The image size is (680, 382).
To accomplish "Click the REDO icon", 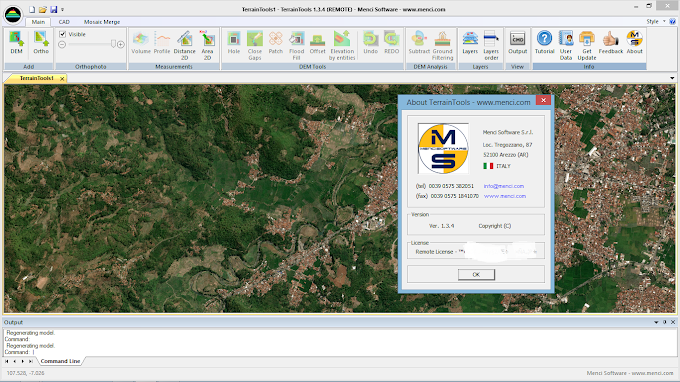I will pyautogui.click(x=391, y=42).
